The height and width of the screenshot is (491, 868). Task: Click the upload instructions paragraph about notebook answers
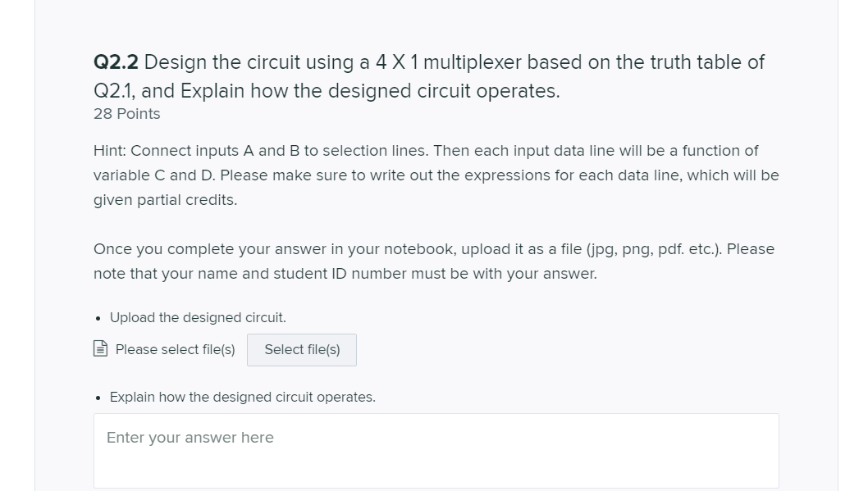(x=433, y=261)
